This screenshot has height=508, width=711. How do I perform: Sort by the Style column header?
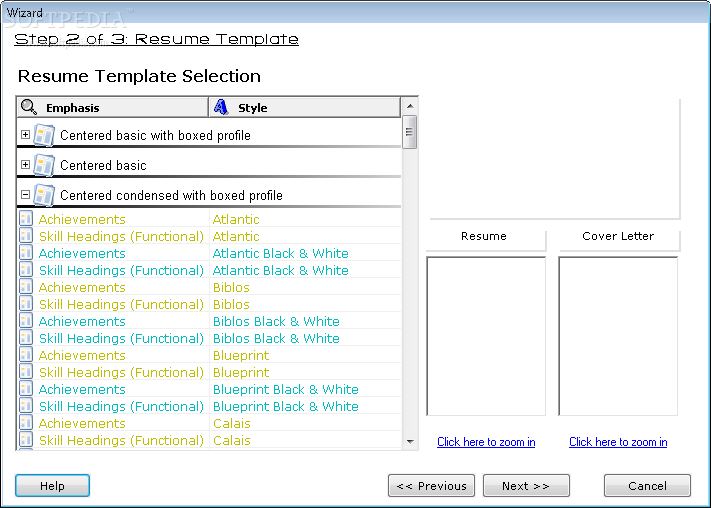[305, 107]
